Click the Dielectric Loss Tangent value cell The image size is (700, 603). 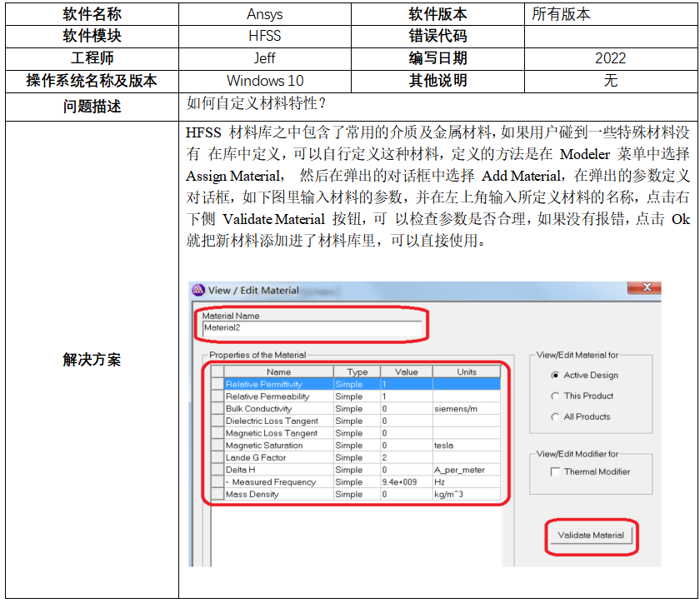pos(406,421)
